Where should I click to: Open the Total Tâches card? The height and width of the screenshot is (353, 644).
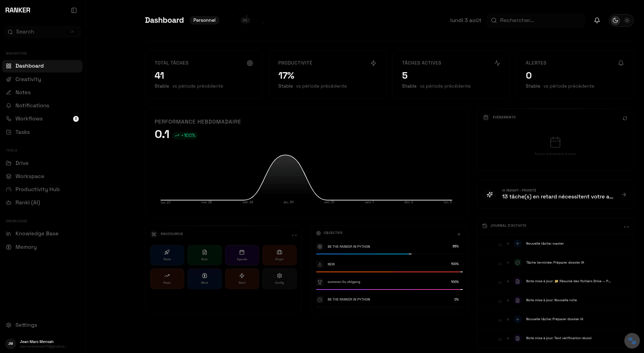pos(204,75)
